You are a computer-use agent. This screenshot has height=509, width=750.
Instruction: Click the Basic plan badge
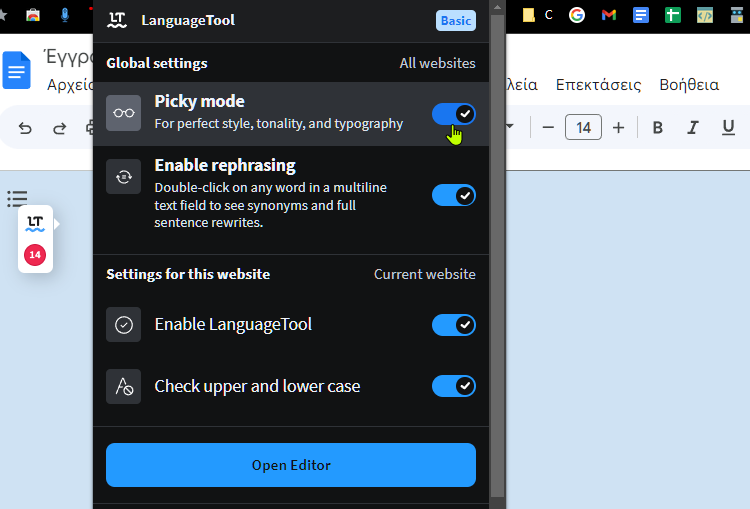(x=456, y=21)
